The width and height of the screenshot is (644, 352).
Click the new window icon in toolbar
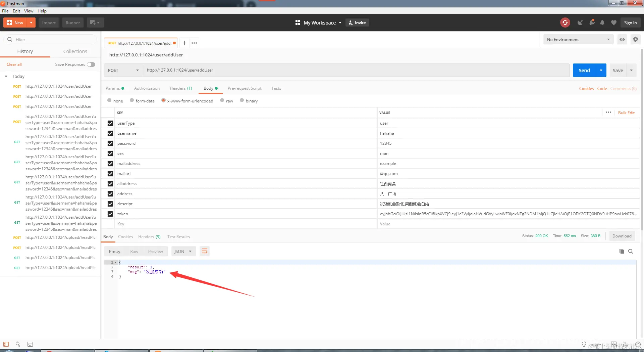[x=95, y=23]
